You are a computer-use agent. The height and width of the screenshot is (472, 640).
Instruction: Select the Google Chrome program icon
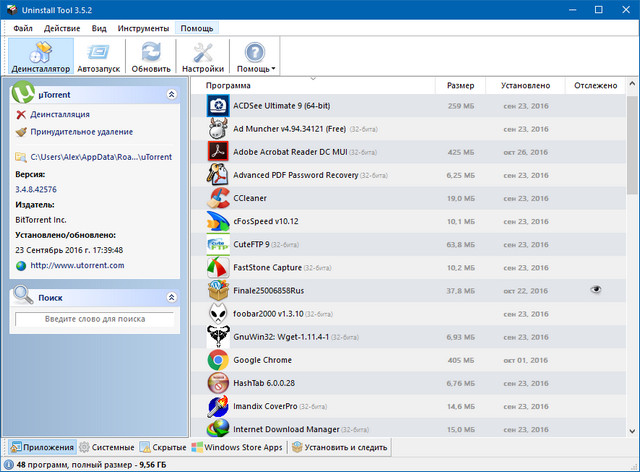pos(219,359)
